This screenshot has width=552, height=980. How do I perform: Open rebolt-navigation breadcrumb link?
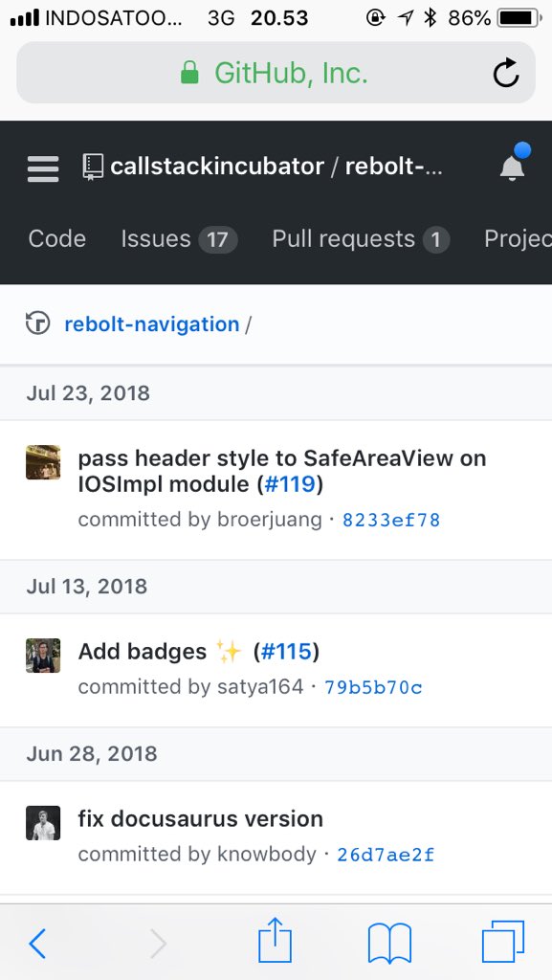click(152, 323)
